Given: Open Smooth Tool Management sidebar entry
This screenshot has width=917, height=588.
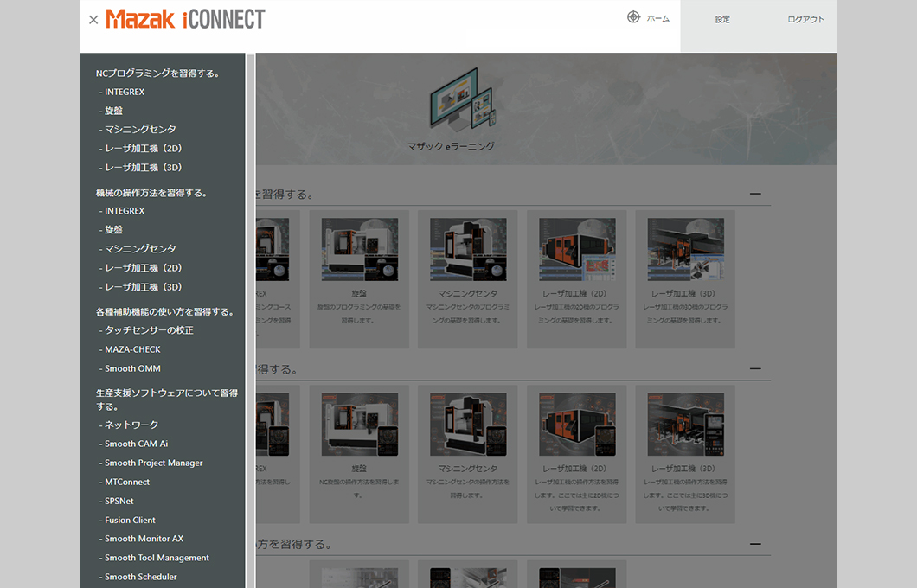Looking at the screenshot, I should [x=157, y=558].
